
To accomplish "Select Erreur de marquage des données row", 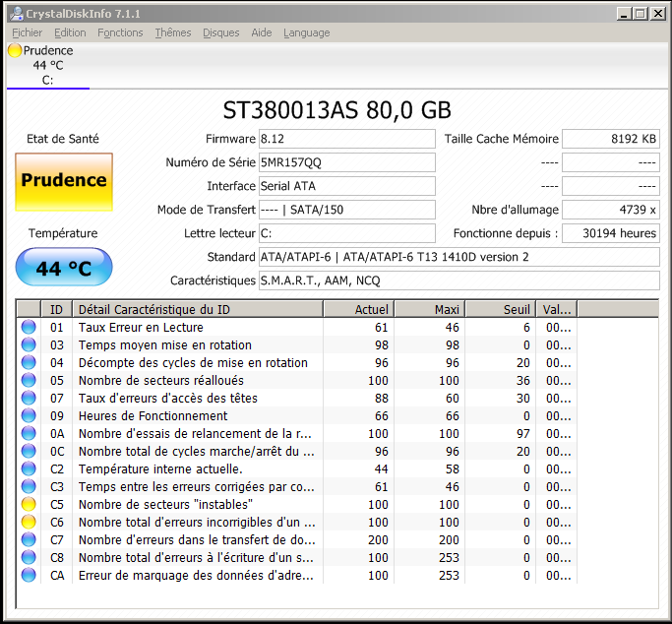I will [x=296, y=575].
